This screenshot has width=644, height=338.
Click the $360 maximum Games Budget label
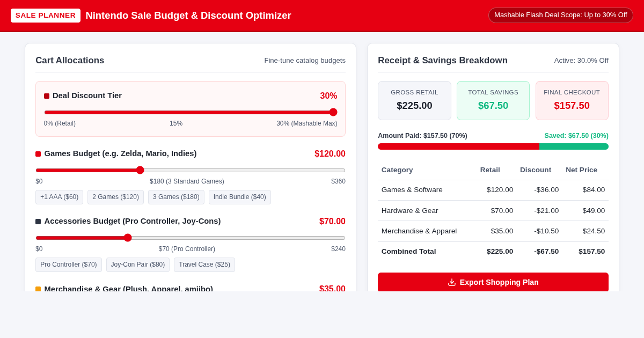(338, 181)
